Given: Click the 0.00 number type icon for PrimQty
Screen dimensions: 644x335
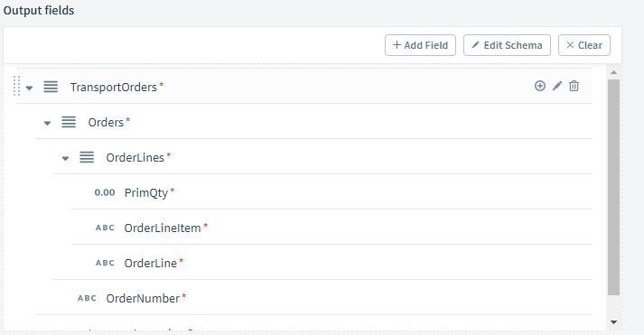Looking at the screenshot, I should click(x=105, y=192).
